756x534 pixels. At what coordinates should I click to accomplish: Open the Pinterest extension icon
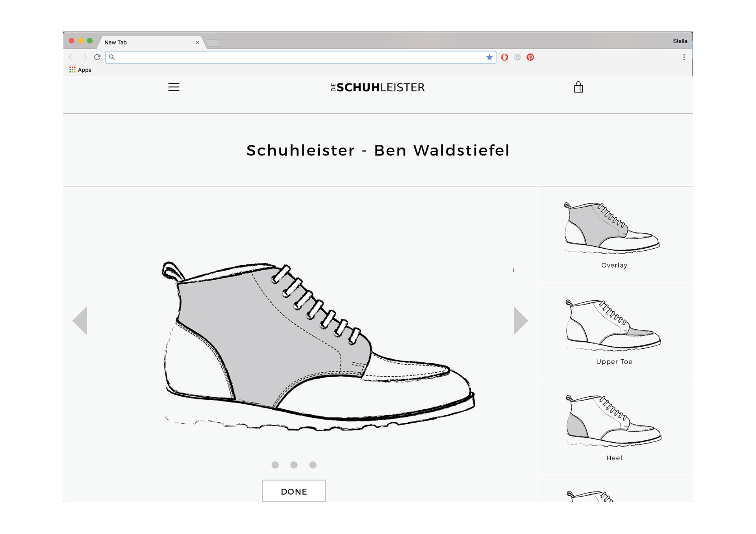pos(530,57)
